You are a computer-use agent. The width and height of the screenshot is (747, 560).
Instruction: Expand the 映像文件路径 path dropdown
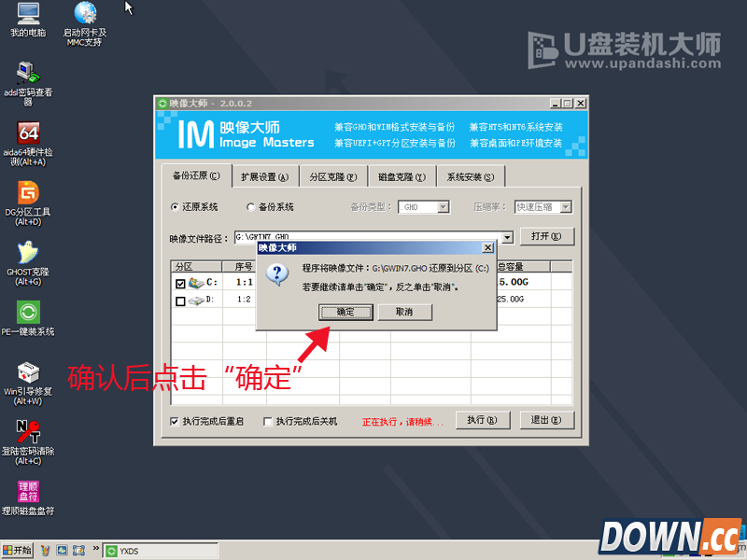(507, 236)
